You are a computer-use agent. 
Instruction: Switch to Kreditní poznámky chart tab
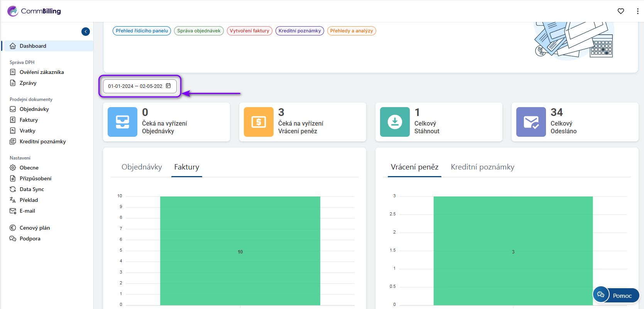pyautogui.click(x=482, y=167)
